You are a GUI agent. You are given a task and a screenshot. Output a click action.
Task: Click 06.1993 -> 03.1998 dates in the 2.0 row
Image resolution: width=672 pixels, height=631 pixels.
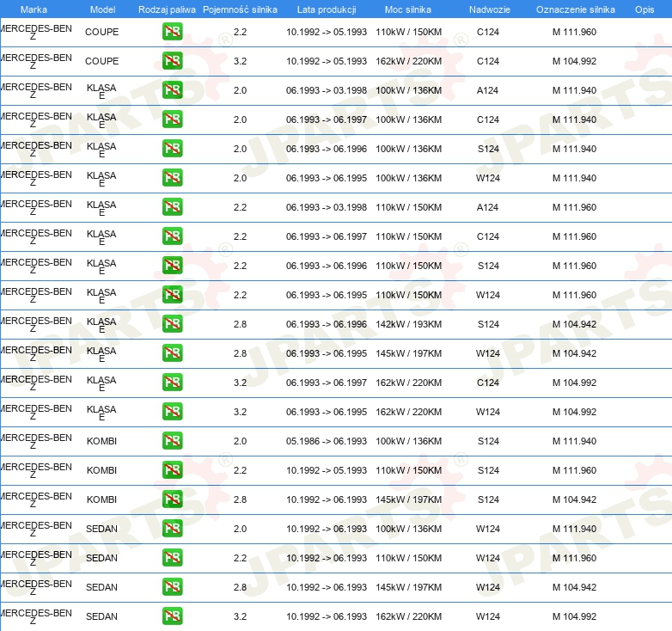tap(327, 90)
